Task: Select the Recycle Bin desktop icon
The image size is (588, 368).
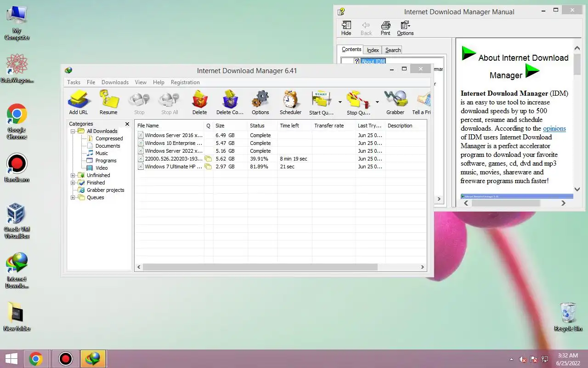Action: tap(568, 316)
